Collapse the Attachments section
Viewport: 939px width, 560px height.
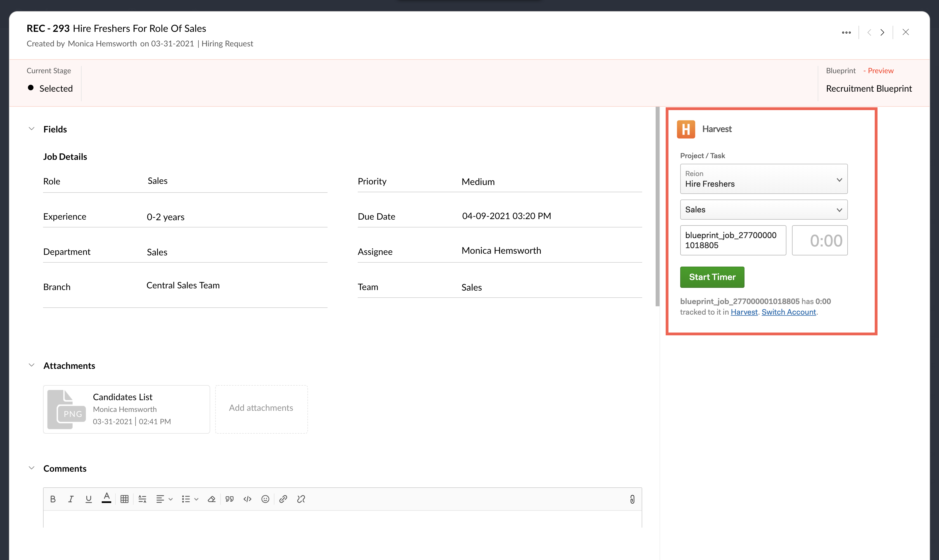32,365
